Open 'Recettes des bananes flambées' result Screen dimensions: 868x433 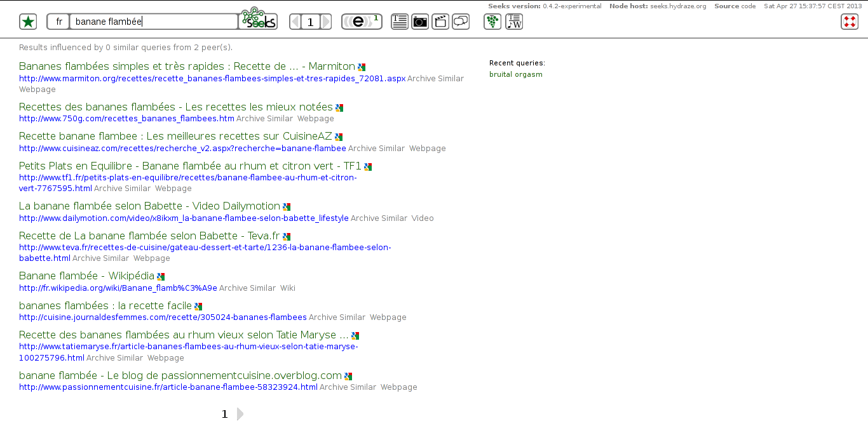pyautogui.click(x=176, y=107)
